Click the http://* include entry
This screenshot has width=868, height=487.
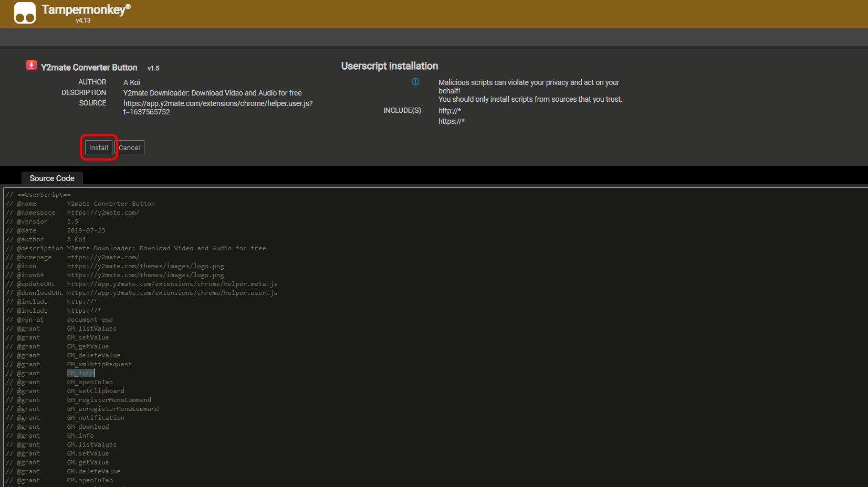click(449, 111)
